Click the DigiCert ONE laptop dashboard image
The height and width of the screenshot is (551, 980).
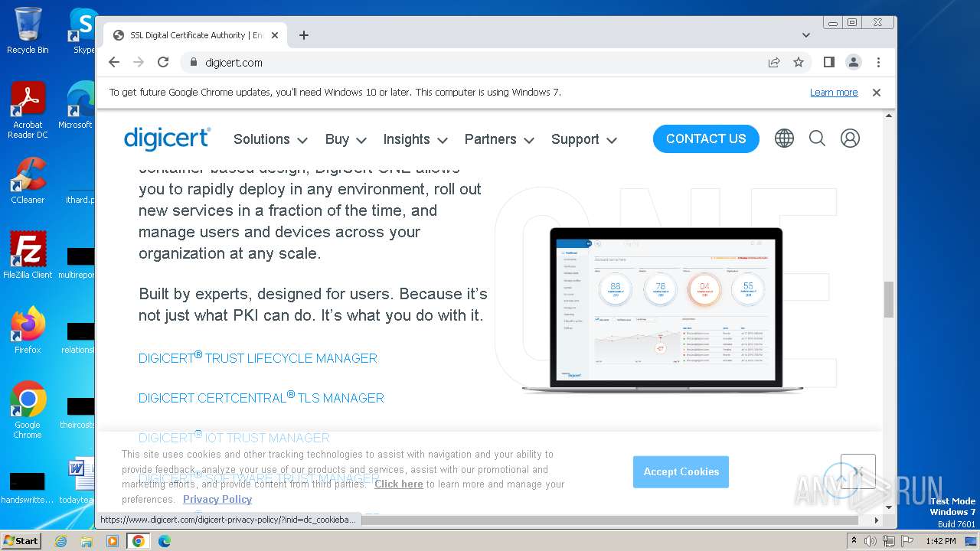662,310
